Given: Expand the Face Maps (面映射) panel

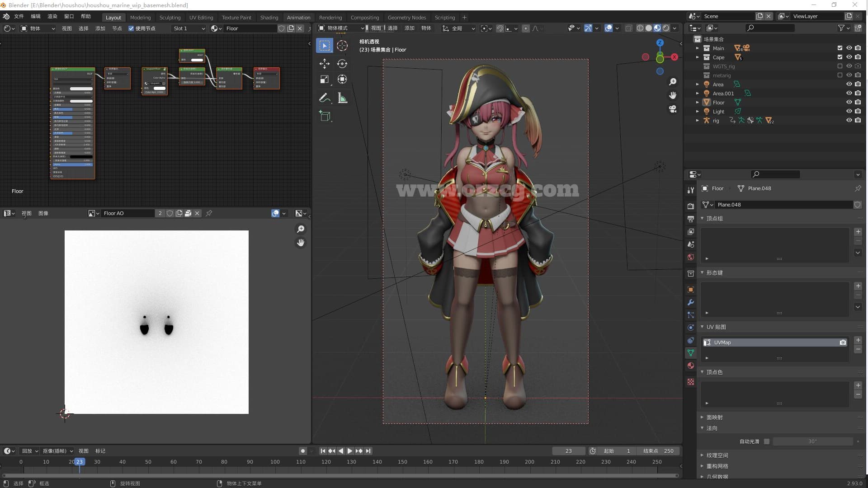Looking at the screenshot, I should click(x=703, y=417).
